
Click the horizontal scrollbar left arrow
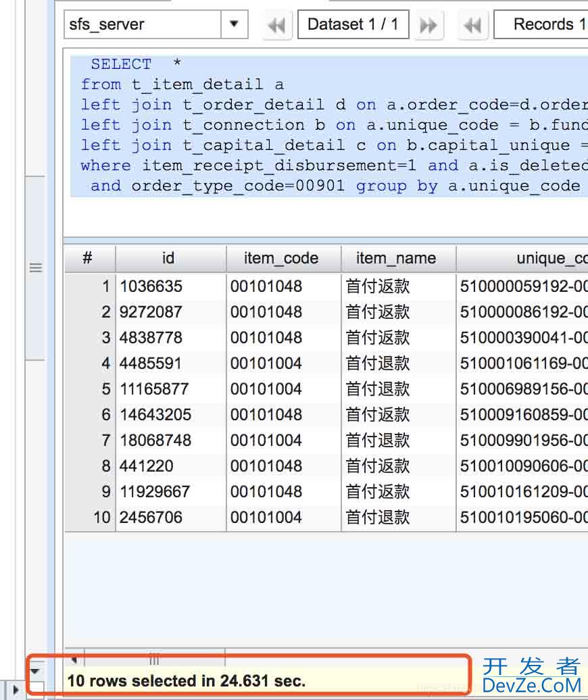click(74, 659)
